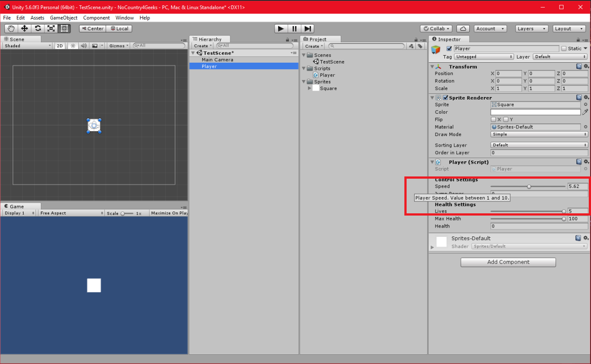
Task: Click Add Component button
Action: [x=508, y=262]
